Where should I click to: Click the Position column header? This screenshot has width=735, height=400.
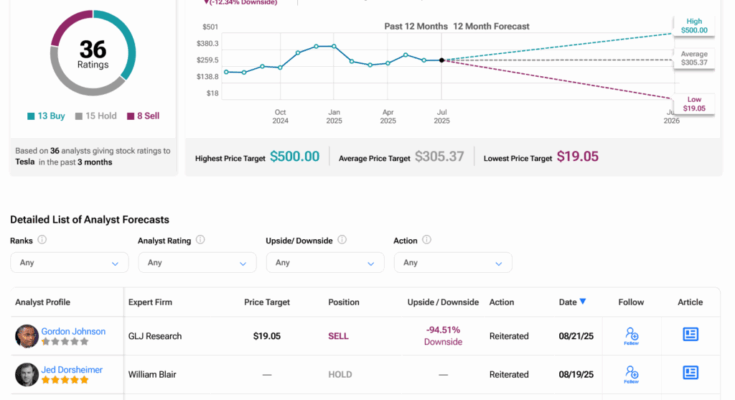point(344,302)
